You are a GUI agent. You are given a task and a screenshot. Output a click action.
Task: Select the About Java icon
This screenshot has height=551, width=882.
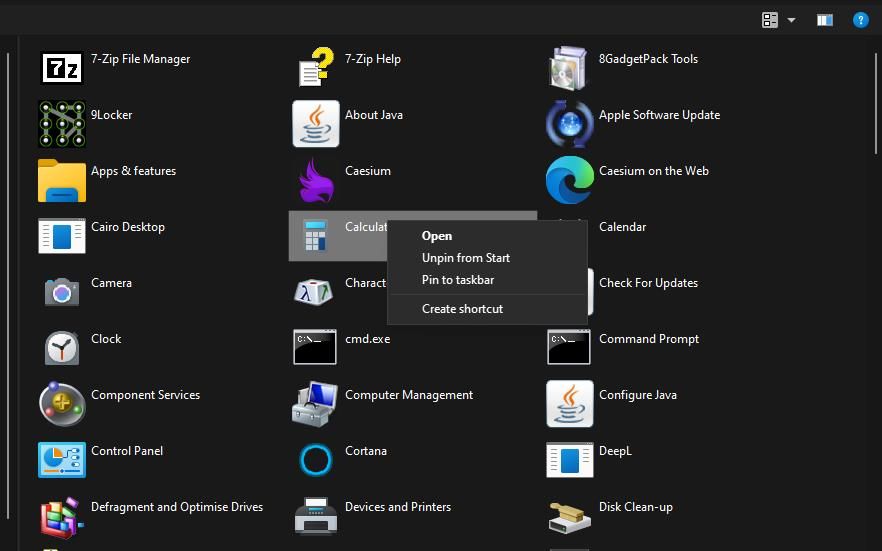click(x=315, y=123)
